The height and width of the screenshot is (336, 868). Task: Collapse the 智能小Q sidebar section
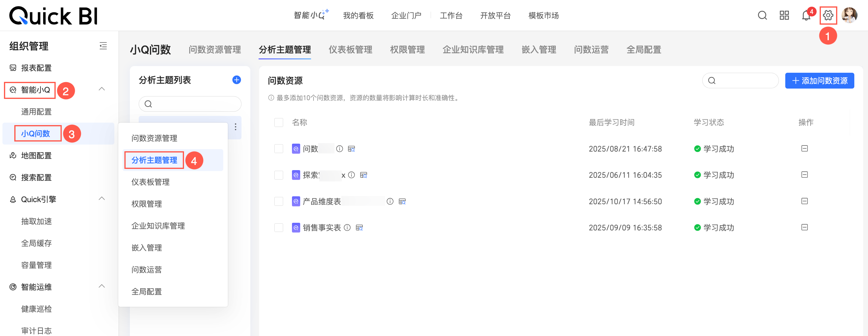coord(101,89)
